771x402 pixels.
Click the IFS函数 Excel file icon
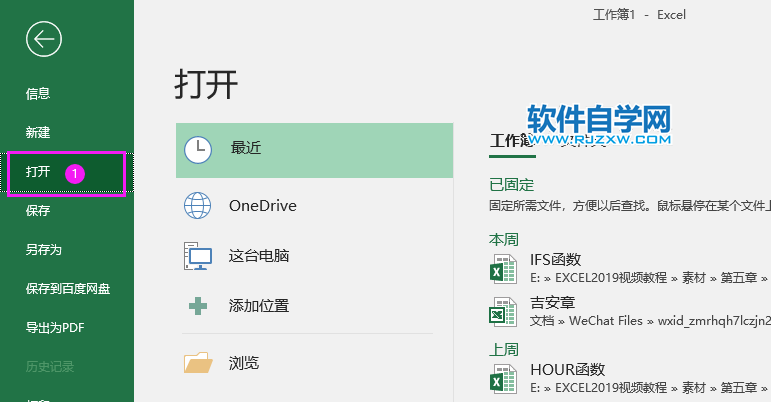[503, 269]
